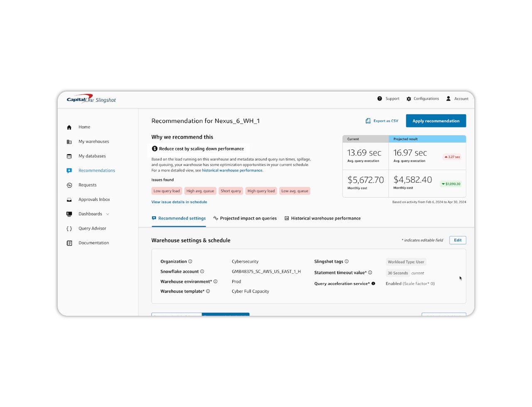Expand the Dashboards menu chevron
Screen dimensions: 532x407
108,214
